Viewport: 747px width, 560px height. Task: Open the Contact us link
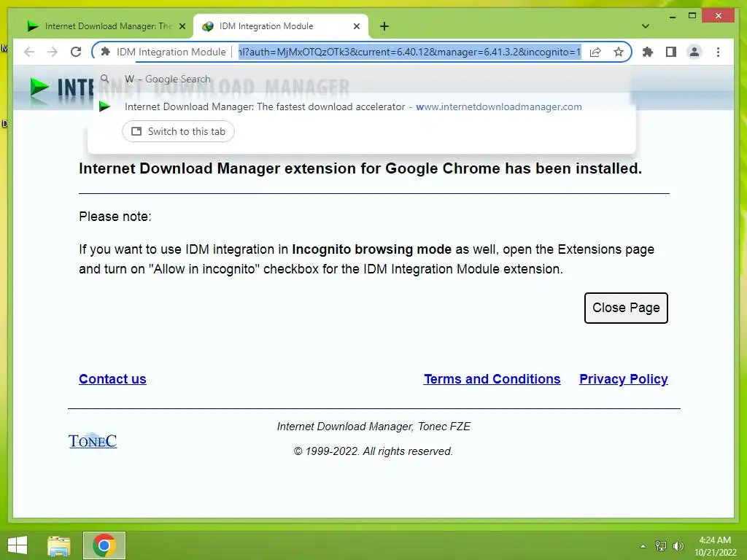112,379
